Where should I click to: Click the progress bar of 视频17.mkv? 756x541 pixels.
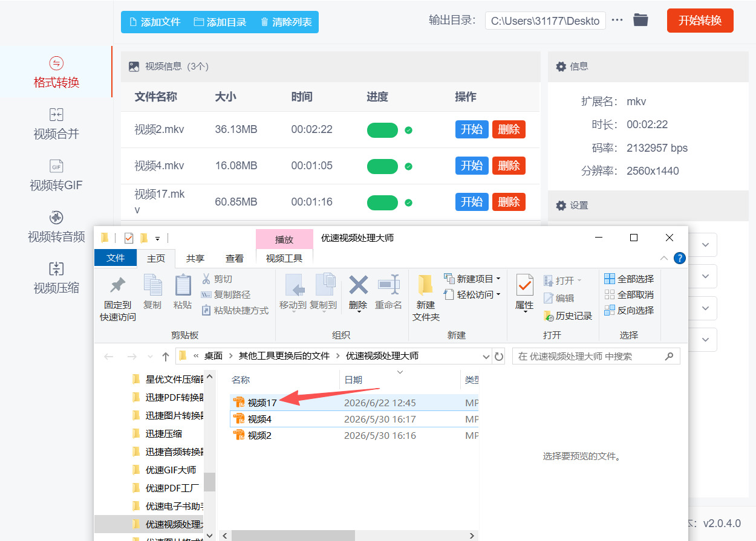382,202
